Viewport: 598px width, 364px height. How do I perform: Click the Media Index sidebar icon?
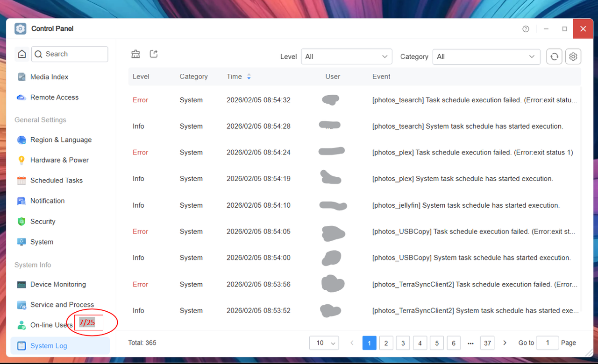pos(21,77)
